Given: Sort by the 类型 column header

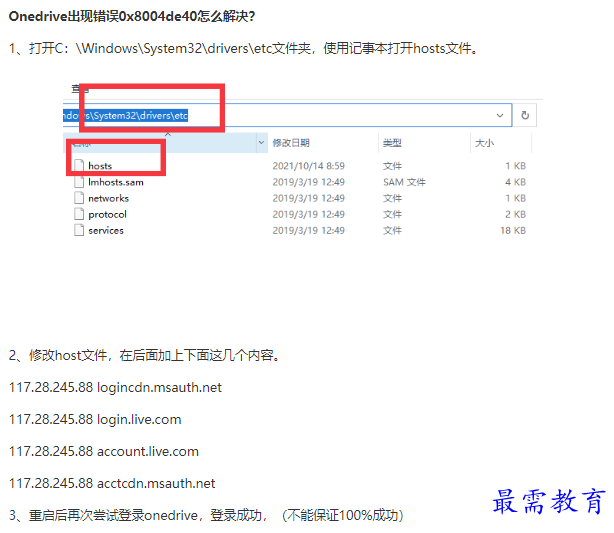Looking at the screenshot, I should point(392,143).
